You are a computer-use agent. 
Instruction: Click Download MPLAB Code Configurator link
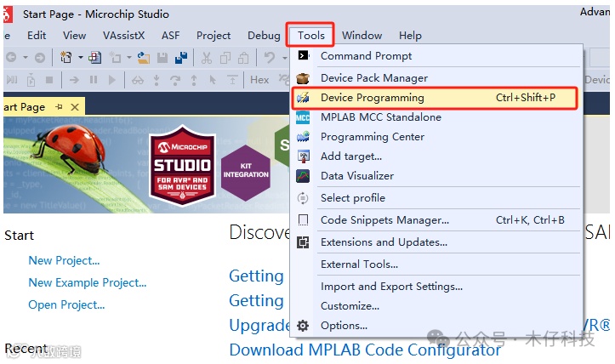pos(365,350)
